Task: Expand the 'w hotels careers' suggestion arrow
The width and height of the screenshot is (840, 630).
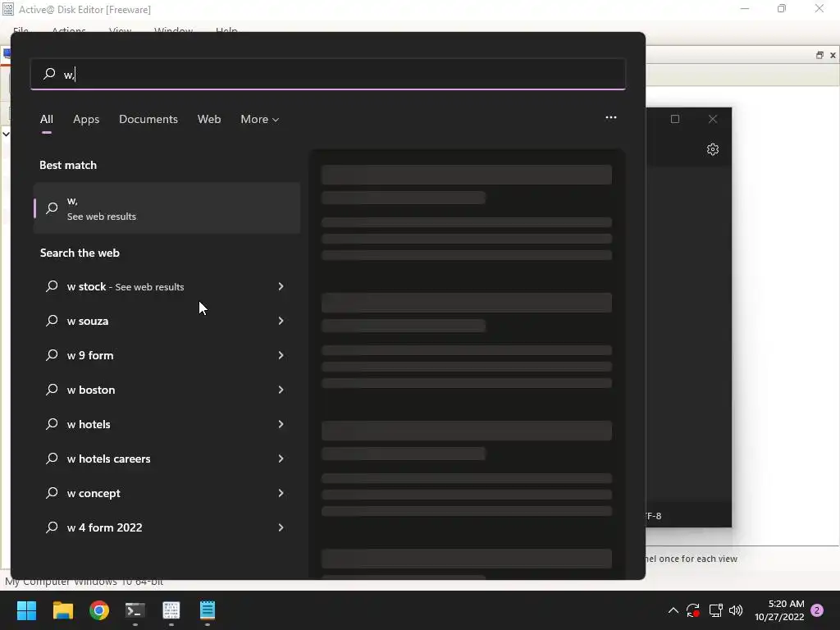Action: (x=281, y=459)
